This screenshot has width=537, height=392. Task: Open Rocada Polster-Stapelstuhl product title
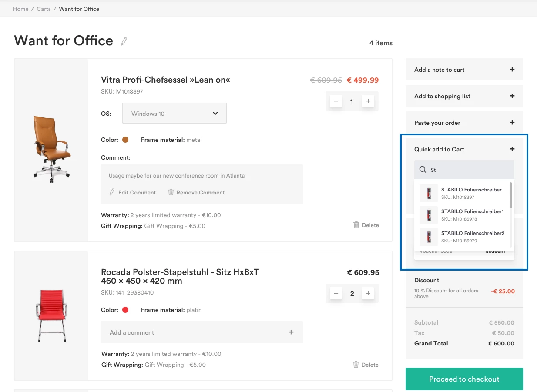(x=180, y=276)
